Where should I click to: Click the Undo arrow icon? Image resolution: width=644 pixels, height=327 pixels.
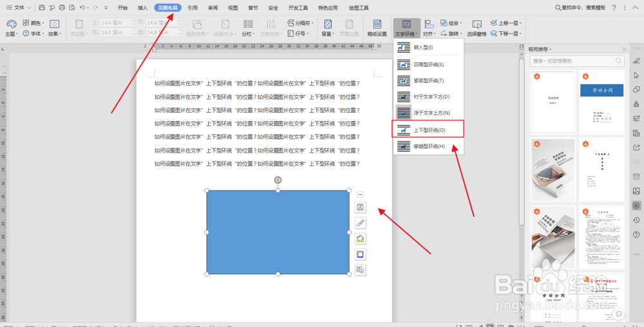(x=82, y=7)
